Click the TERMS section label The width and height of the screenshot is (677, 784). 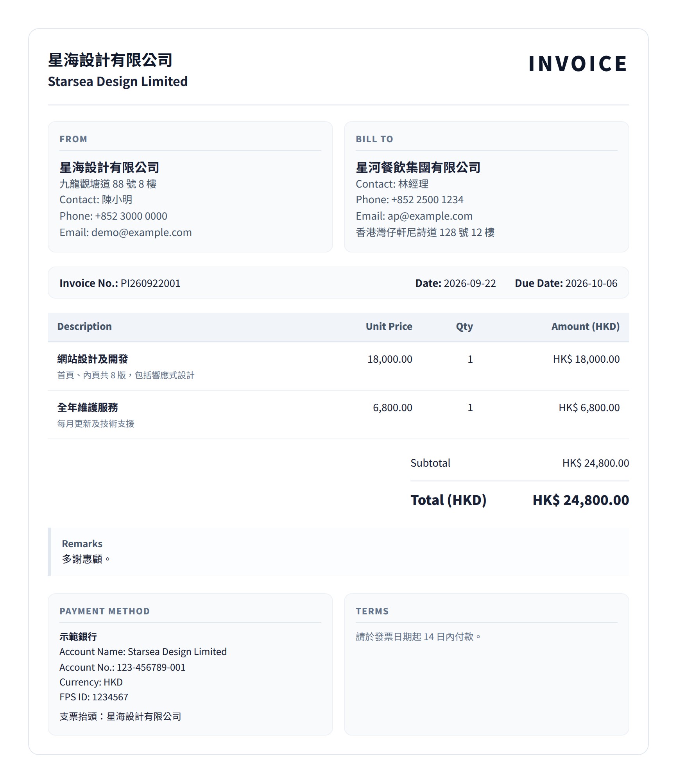point(372,611)
